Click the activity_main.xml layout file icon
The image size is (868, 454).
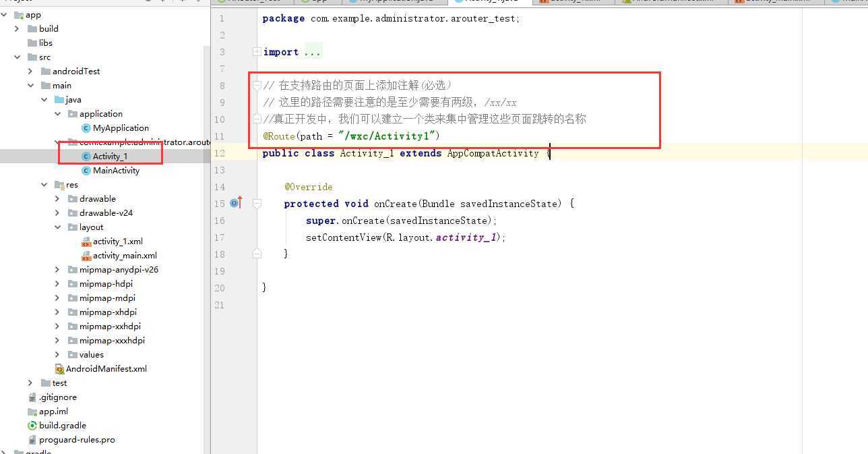click(x=86, y=256)
